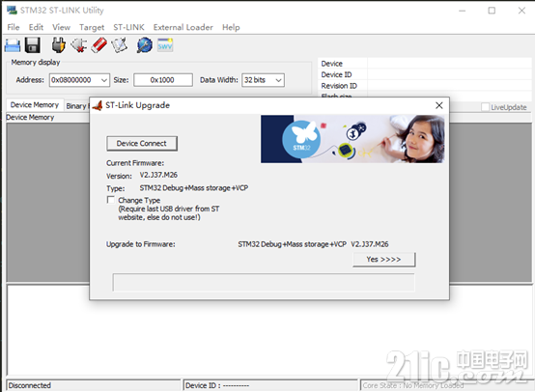Viewport: 535px width, 392px height.
Task: Disconnect from target toolbar icon
Action: click(x=79, y=45)
